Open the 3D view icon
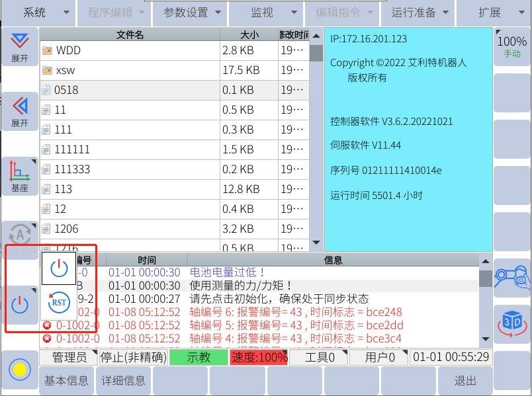Image resolution: width=532 pixels, height=396 pixels. coord(512,322)
